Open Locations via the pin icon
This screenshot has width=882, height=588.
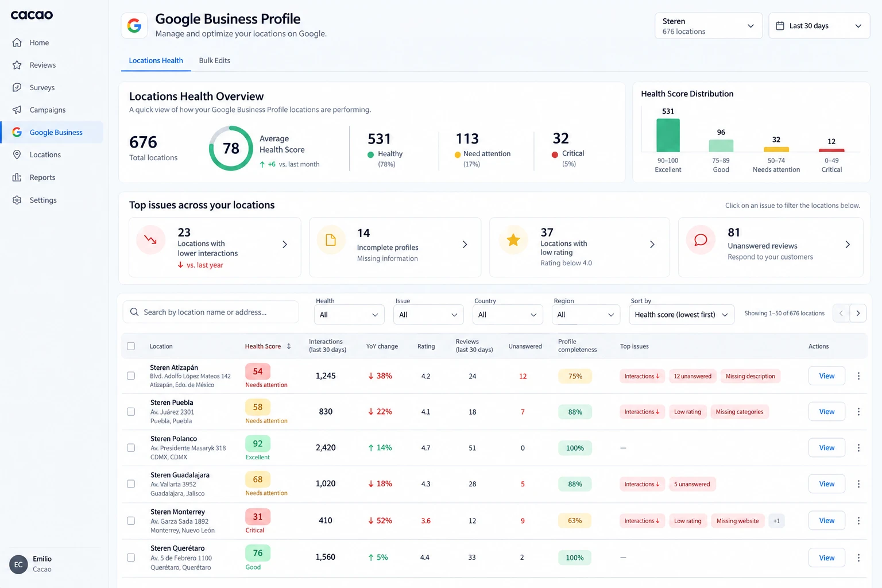point(17,154)
